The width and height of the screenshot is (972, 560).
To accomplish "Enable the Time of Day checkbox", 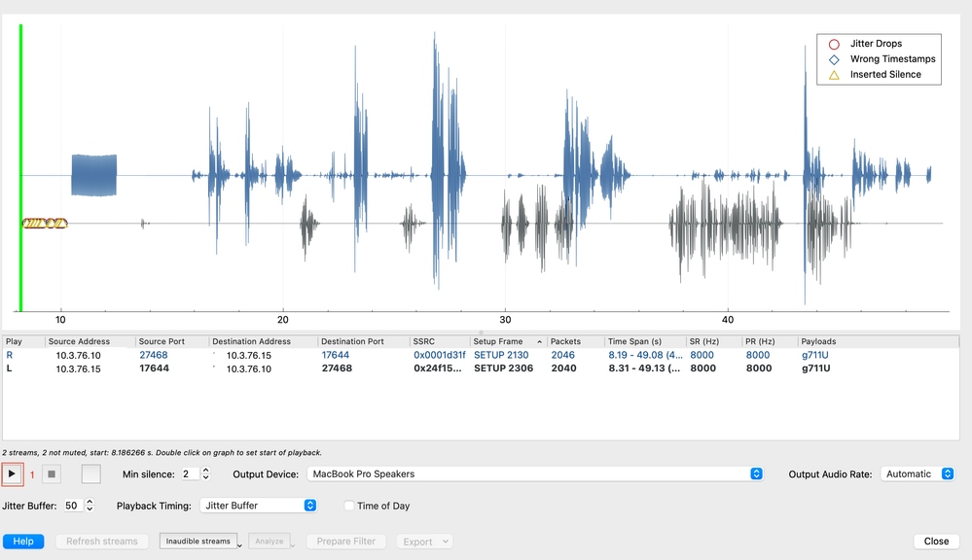I will tap(349, 506).
